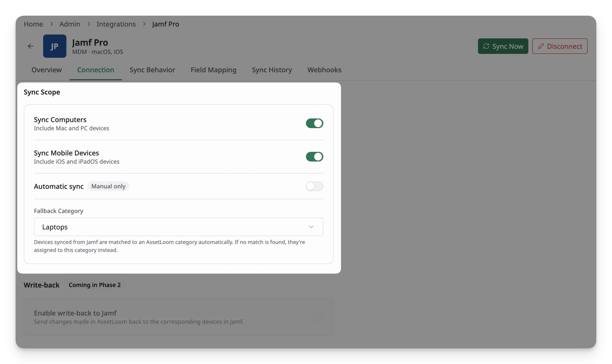Click the JP Jamf Pro logo tile
Image resolution: width=612 pixels, height=364 pixels.
pos(54,46)
